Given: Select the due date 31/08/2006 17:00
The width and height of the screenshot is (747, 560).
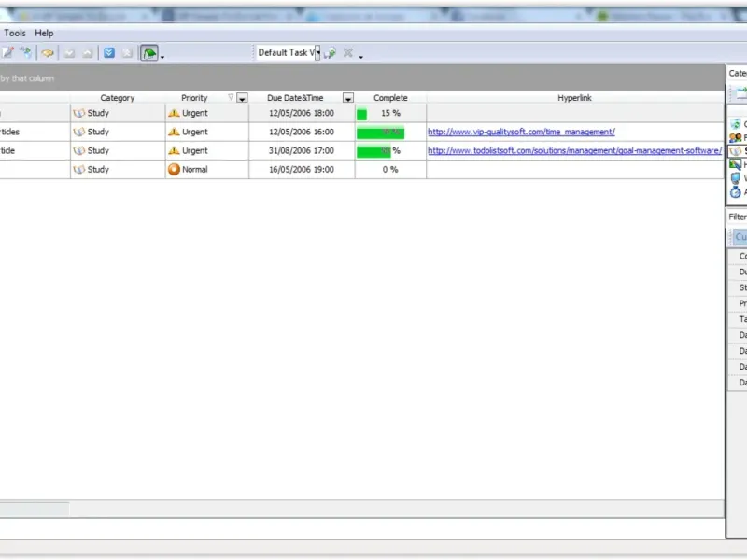Looking at the screenshot, I should coord(301,151).
